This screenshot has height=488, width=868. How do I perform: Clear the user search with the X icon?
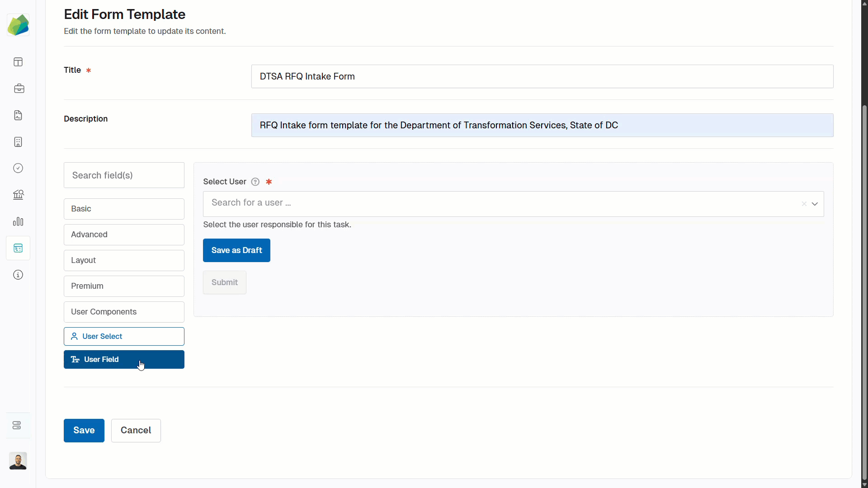click(x=804, y=204)
